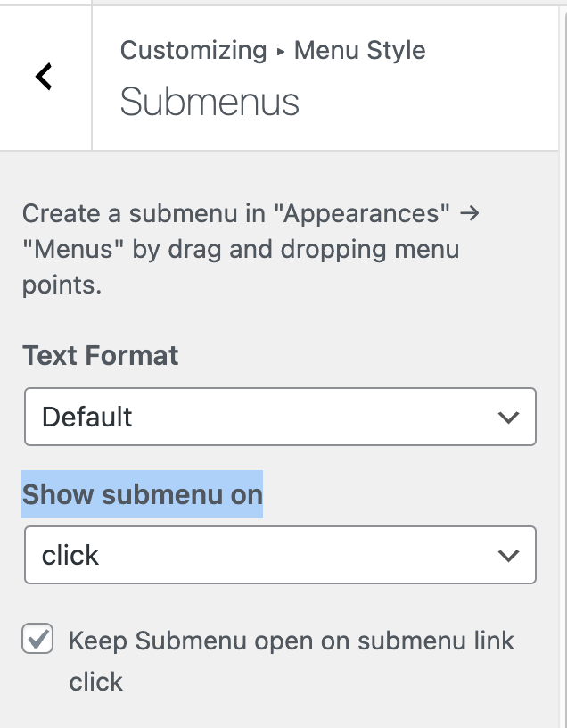The height and width of the screenshot is (728, 567).
Task: Click the 'click' value in submenu dropdown
Action: tap(70, 556)
